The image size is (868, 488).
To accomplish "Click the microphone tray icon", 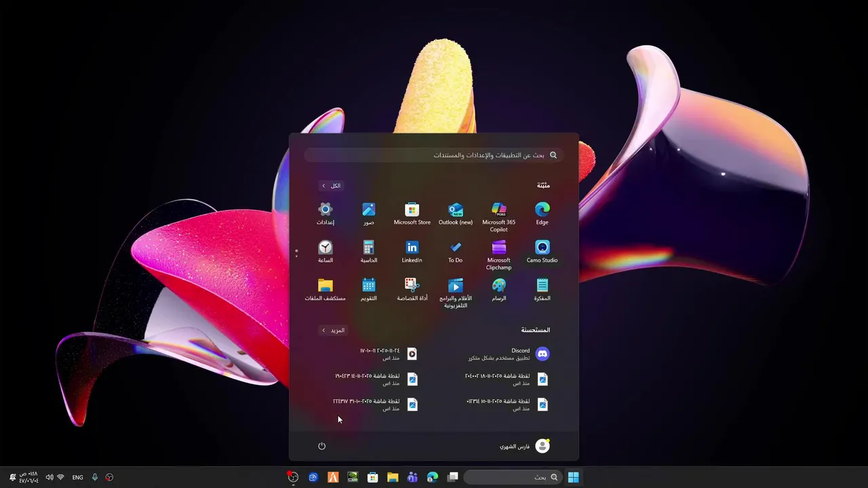I will tap(95, 477).
